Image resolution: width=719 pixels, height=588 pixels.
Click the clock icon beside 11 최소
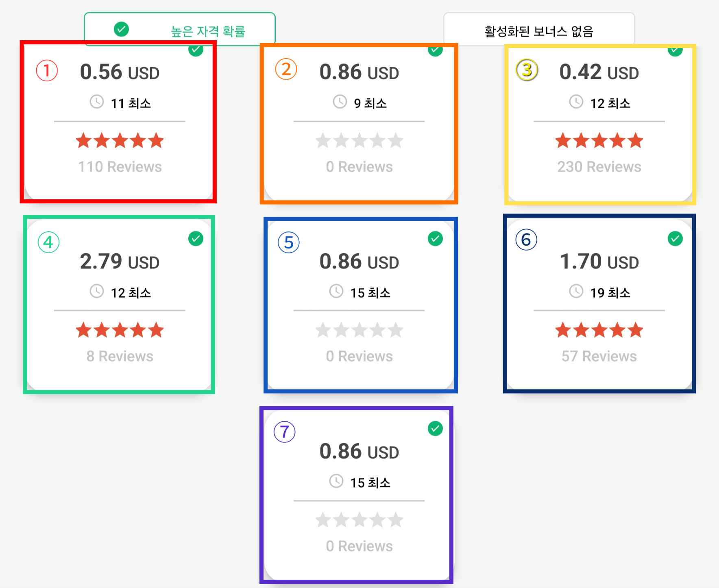pos(97,102)
